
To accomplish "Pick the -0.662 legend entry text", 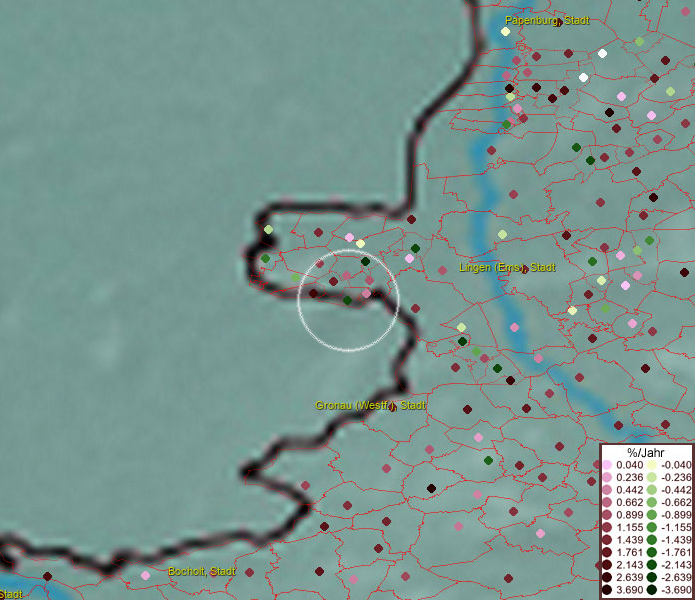I will [x=676, y=503].
